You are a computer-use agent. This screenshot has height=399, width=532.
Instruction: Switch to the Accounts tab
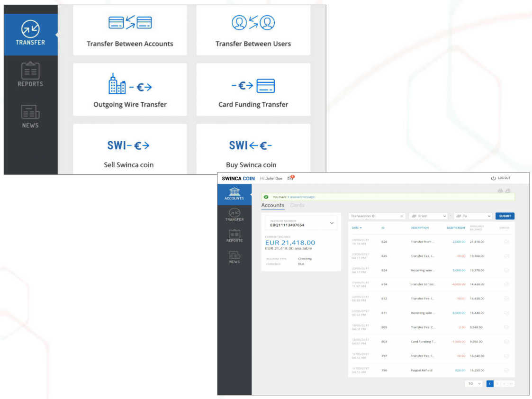pyautogui.click(x=272, y=205)
